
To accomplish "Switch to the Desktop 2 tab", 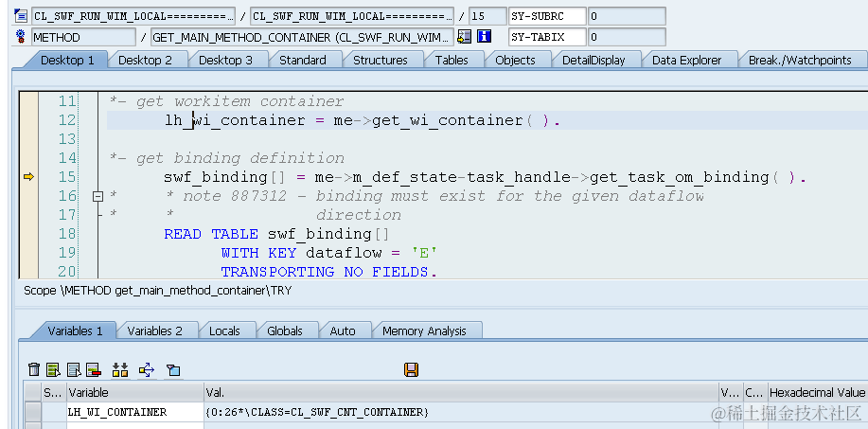I will click(145, 60).
